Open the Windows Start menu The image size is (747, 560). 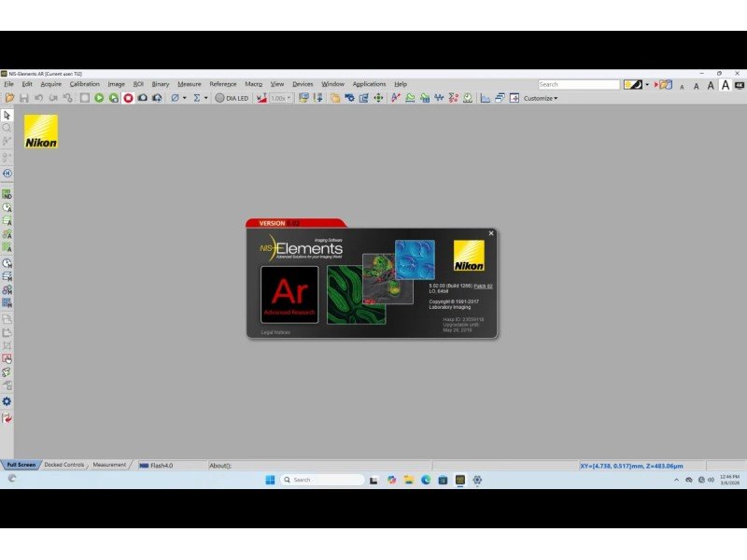pos(270,480)
